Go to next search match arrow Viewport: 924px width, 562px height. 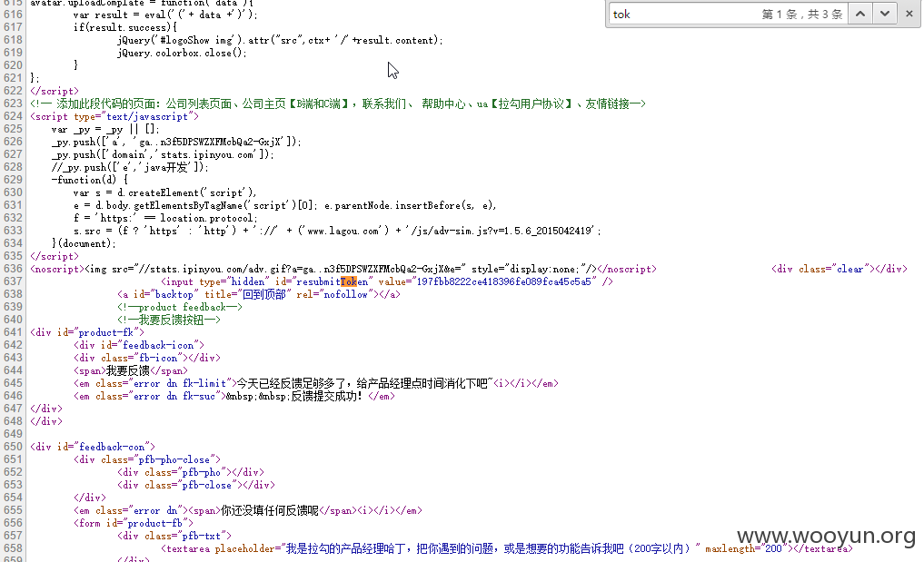pyautogui.click(x=885, y=14)
